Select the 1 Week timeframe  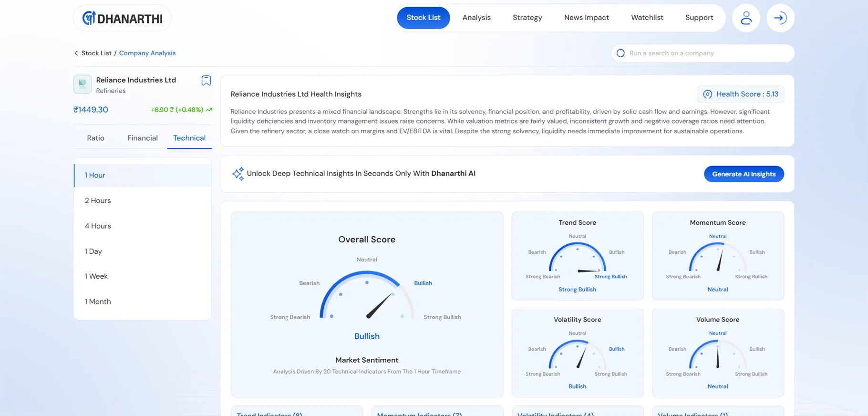point(143,276)
